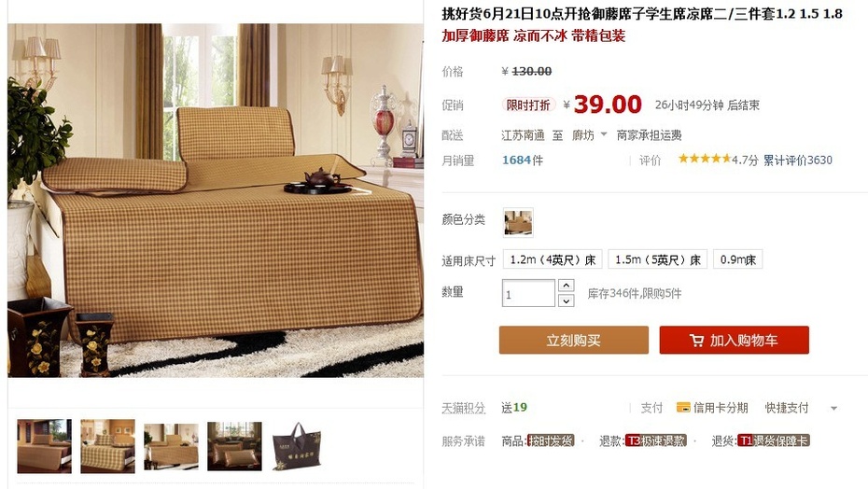This screenshot has width=868, height=489.
Task: Expand the payment methods dropdown arrow
Action: (833, 409)
